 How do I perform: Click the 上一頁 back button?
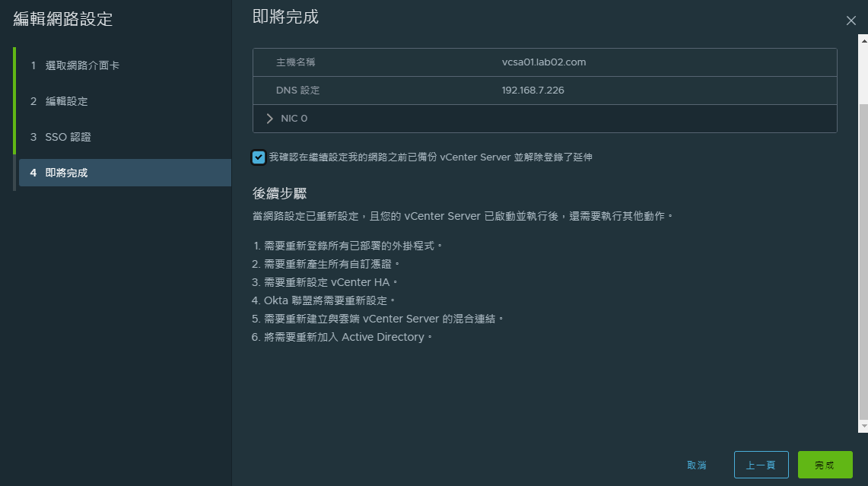pos(761,465)
